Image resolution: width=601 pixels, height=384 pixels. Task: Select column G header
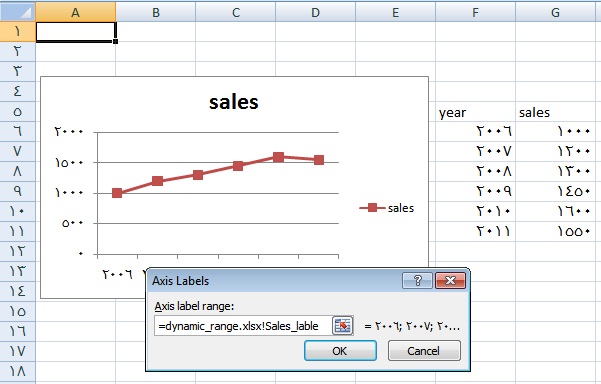tap(555, 12)
